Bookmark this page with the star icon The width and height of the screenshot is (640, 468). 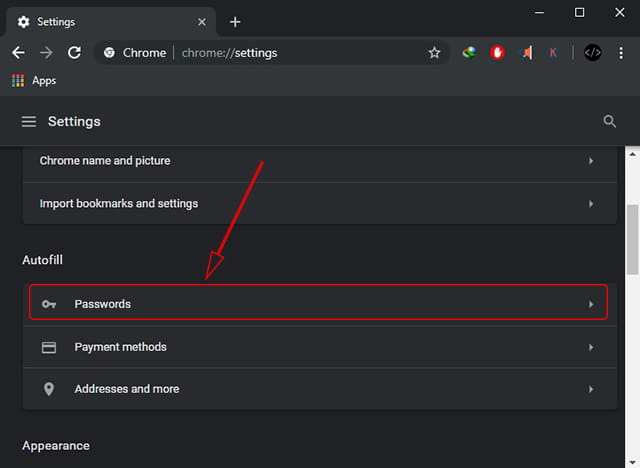pos(434,53)
